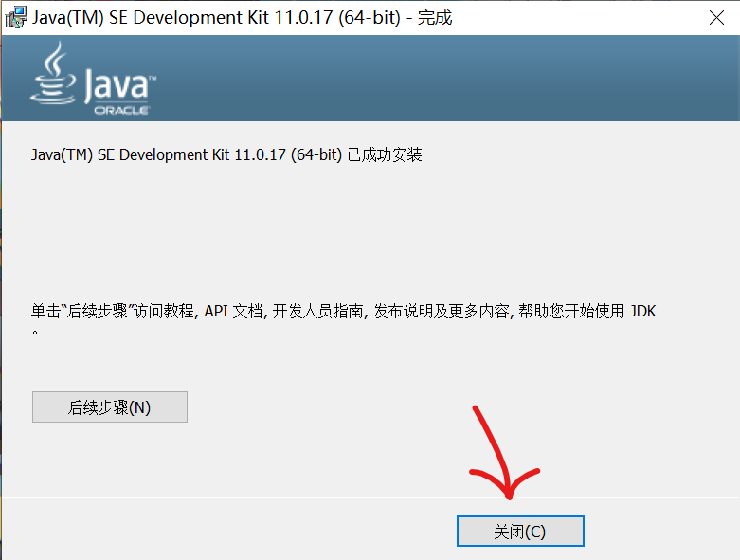Click the word 完成 in the title bar
Viewport: 740px width, 560px height.
[x=435, y=18]
